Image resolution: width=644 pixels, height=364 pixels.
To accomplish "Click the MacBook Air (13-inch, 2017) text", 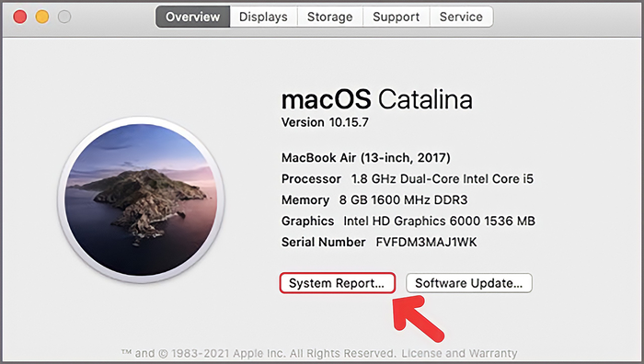I will (x=365, y=157).
